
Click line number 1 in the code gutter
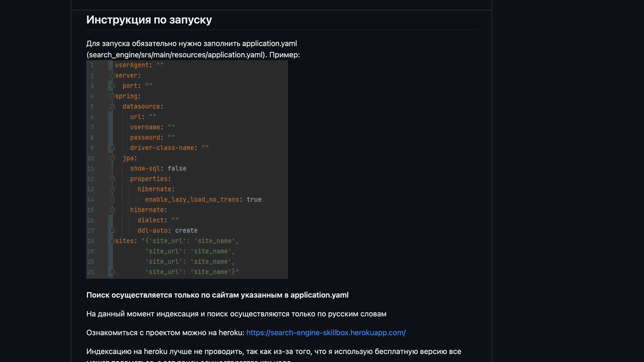92,65
